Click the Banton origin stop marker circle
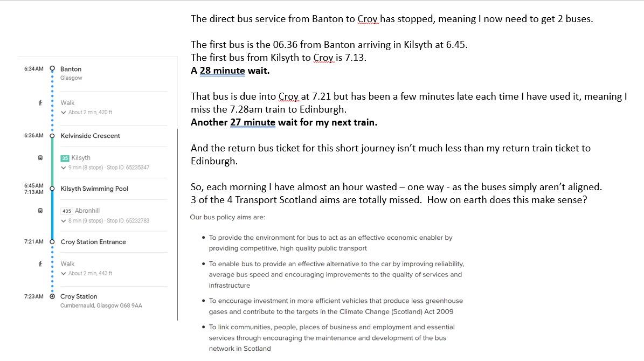 point(52,68)
